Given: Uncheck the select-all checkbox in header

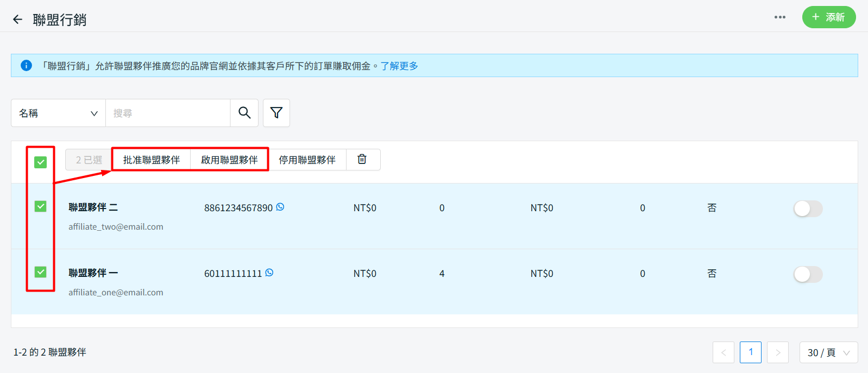Looking at the screenshot, I should tap(41, 162).
